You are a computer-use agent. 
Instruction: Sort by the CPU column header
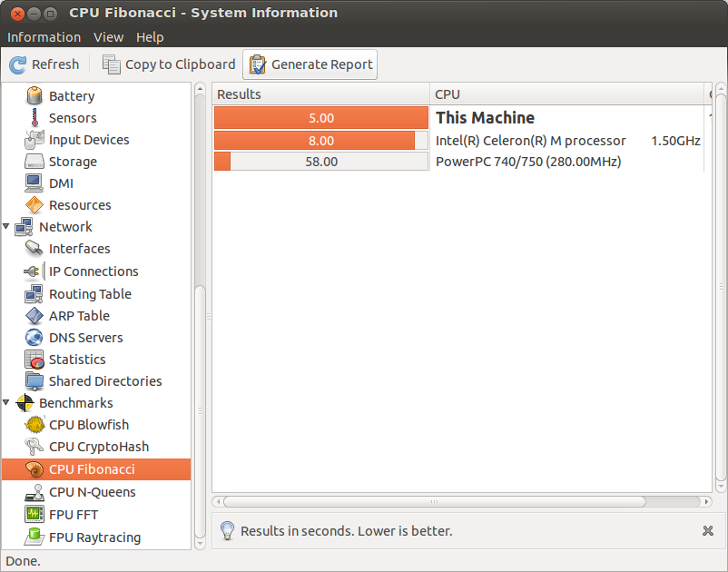pyautogui.click(x=567, y=94)
